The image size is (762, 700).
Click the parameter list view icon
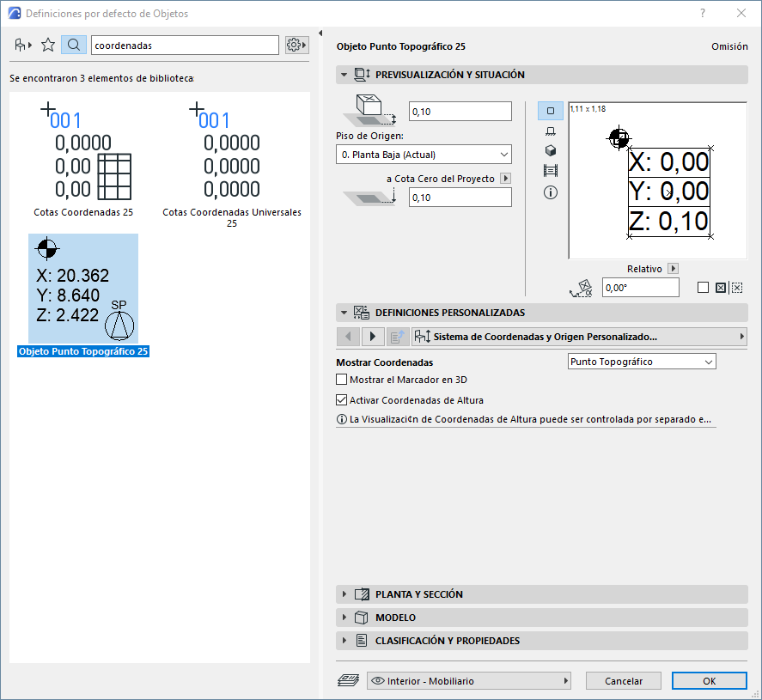398,337
